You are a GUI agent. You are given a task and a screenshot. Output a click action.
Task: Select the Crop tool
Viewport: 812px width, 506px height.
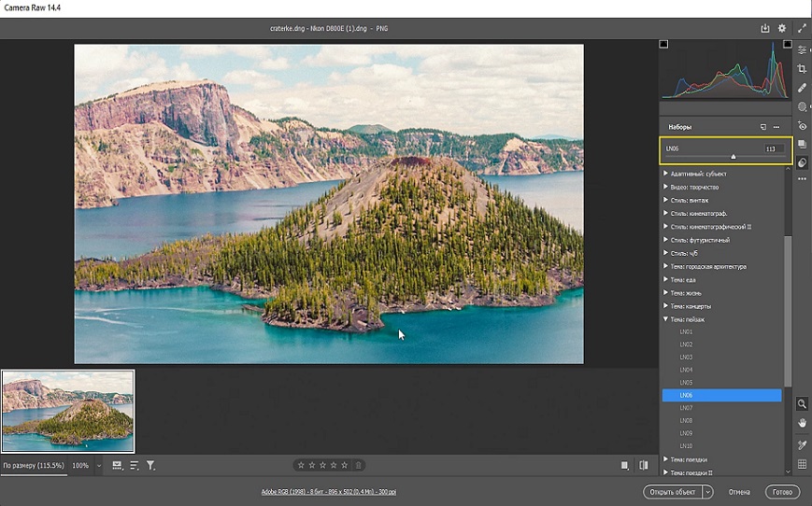click(x=802, y=69)
